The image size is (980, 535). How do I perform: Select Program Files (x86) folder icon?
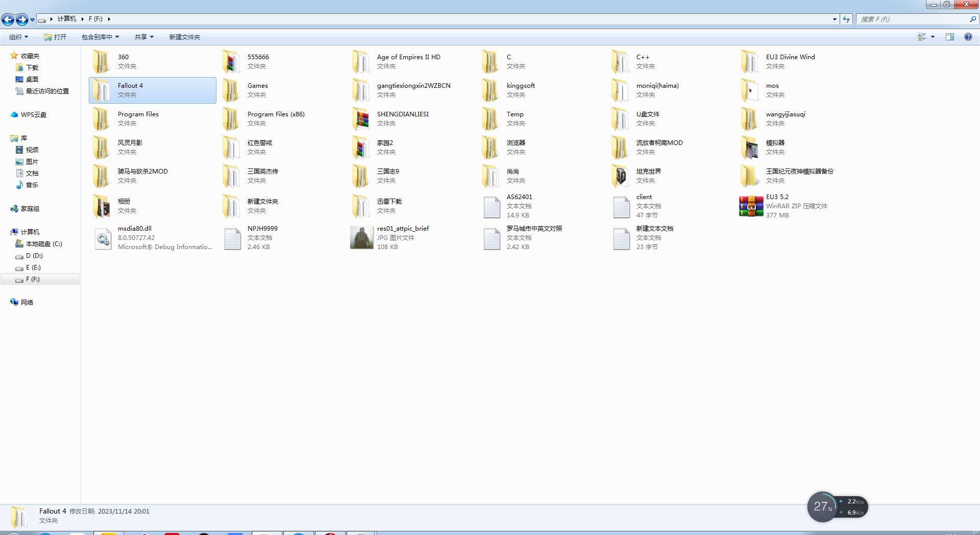point(231,118)
